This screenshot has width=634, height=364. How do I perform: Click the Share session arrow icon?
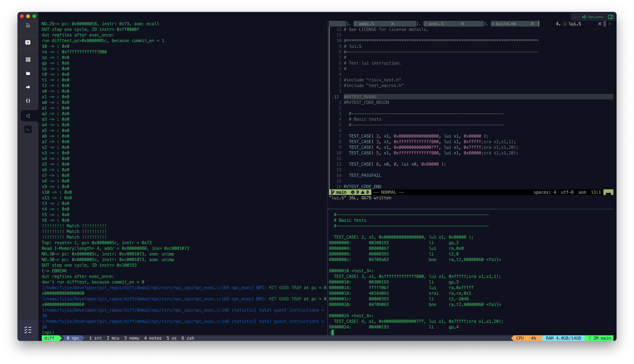[x=584, y=17]
